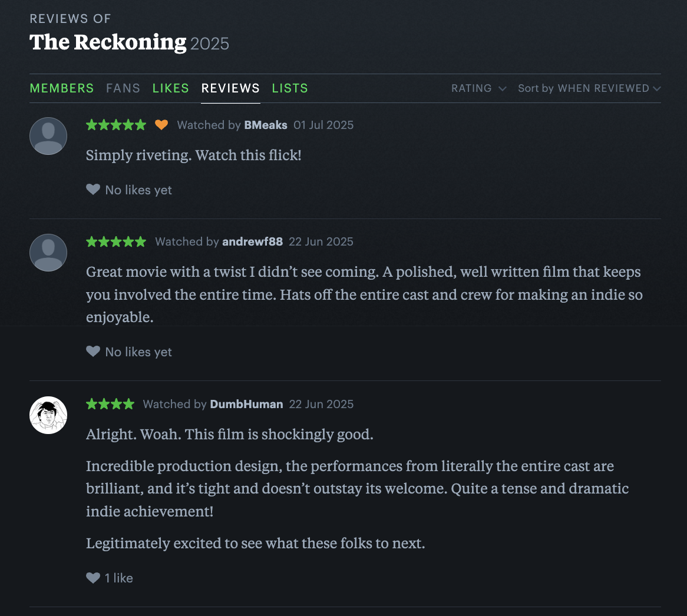Open DumbHuman's cartoon avatar
687x616 pixels.
tap(48, 415)
